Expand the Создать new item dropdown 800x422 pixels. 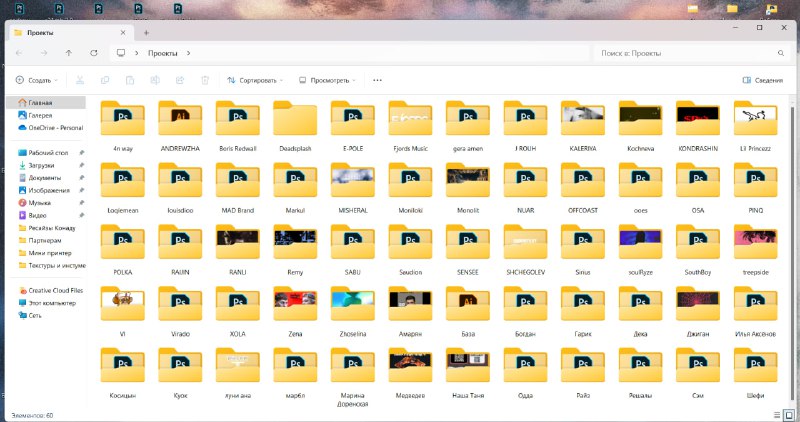click(37, 80)
